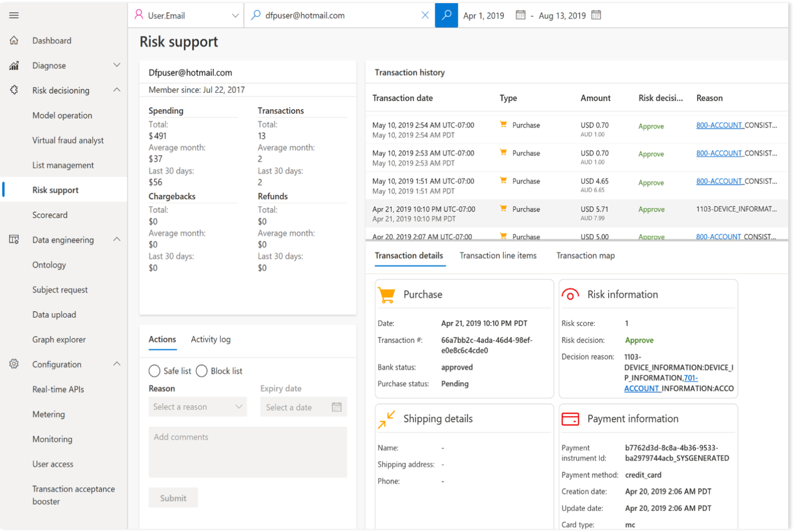Click the Dashboard home icon

pyautogui.click(x=14, y=40)
